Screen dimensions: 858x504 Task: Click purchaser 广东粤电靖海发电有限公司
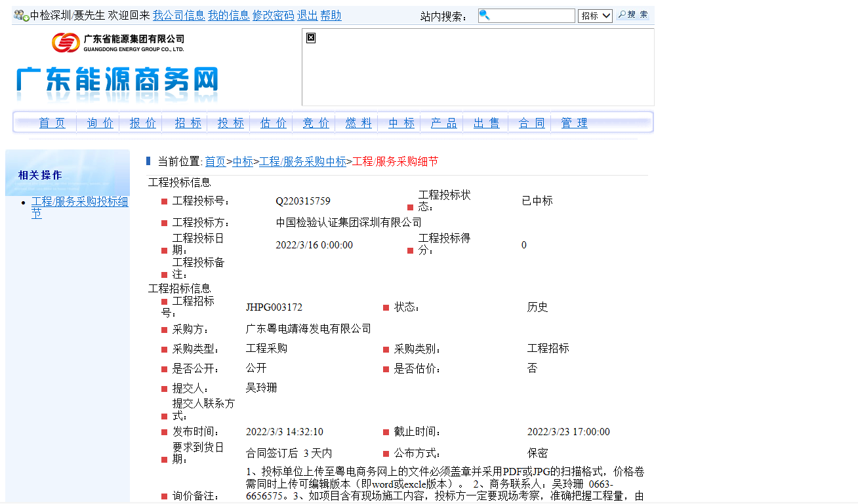click(x=308, y=329)
